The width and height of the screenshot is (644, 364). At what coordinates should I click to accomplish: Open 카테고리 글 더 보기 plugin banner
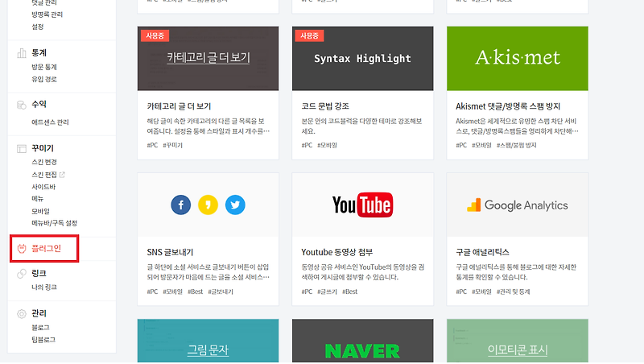pyautogui.click(x=208, y=58)
